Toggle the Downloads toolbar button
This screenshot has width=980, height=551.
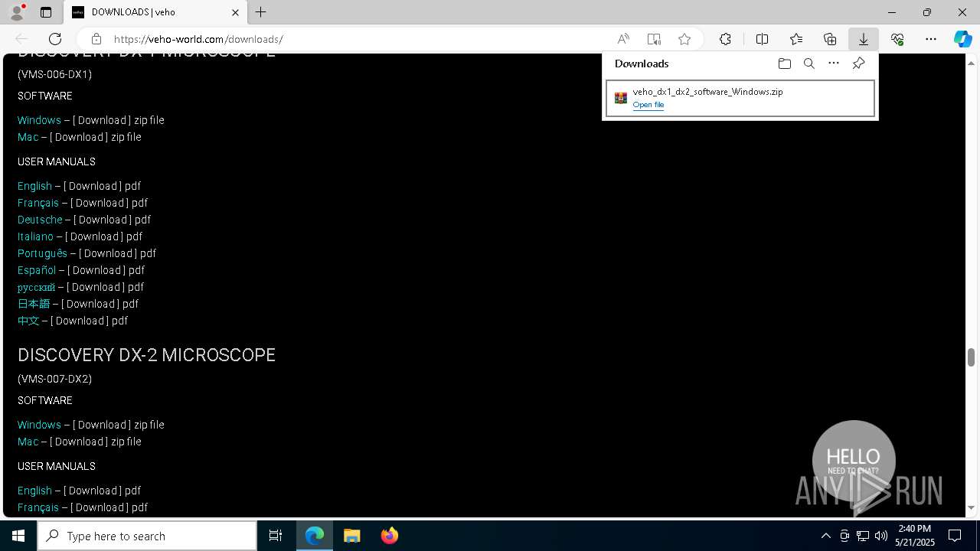point(864,39)
